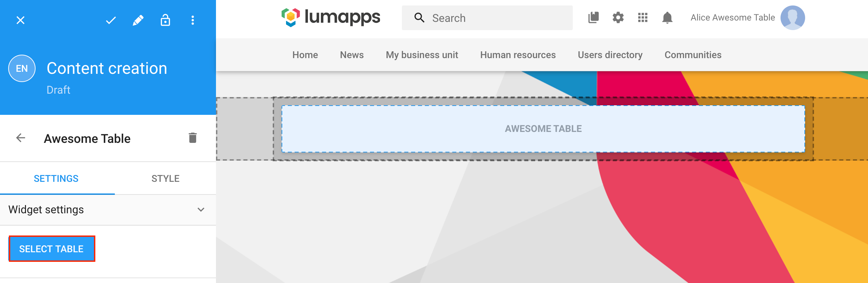Click the EN language badge

(x=22, y=68)
